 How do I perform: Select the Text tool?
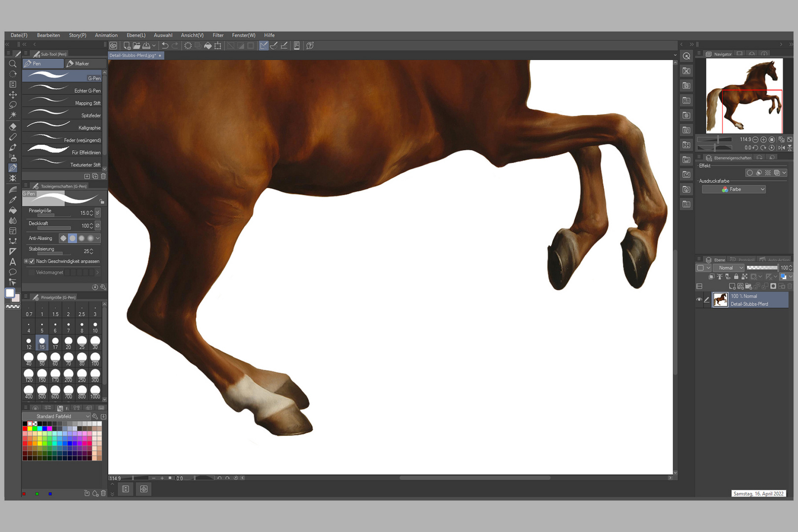point(13,262)
